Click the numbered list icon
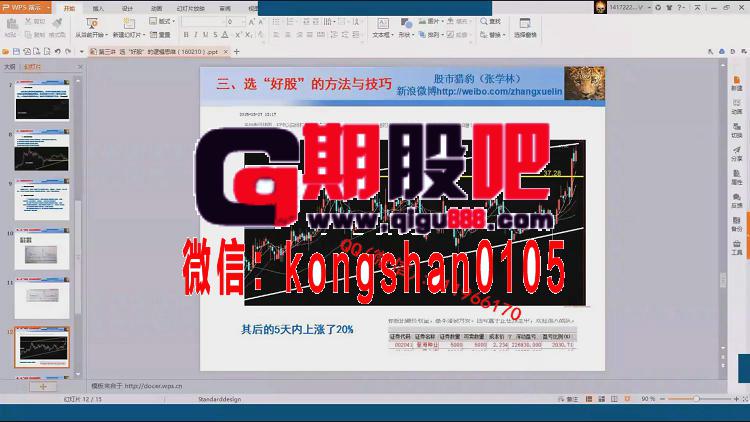 tap(290, 22)
